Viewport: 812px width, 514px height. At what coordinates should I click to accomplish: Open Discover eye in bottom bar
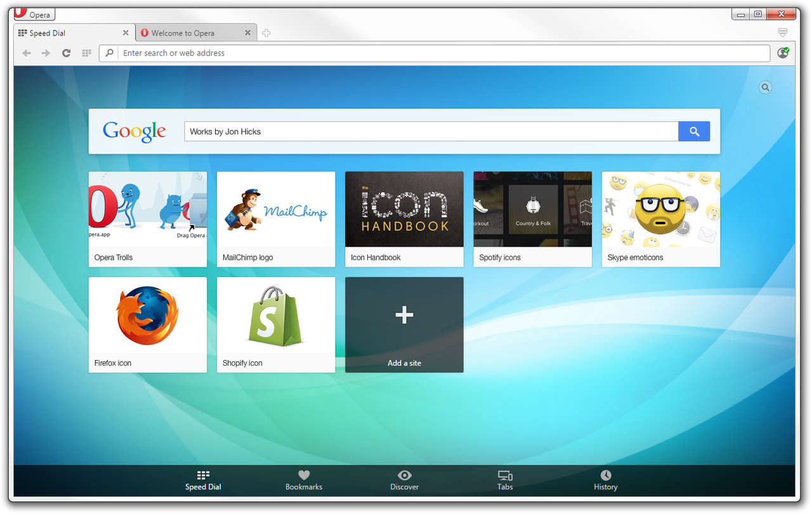pos(404,481)
